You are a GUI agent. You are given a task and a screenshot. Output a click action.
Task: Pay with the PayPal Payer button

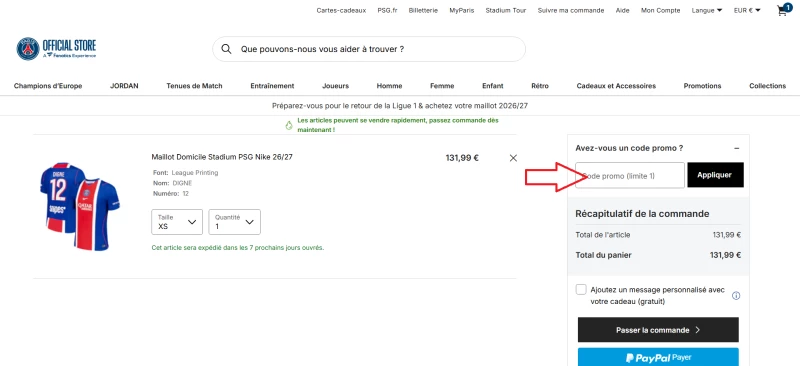coord(658,357)
